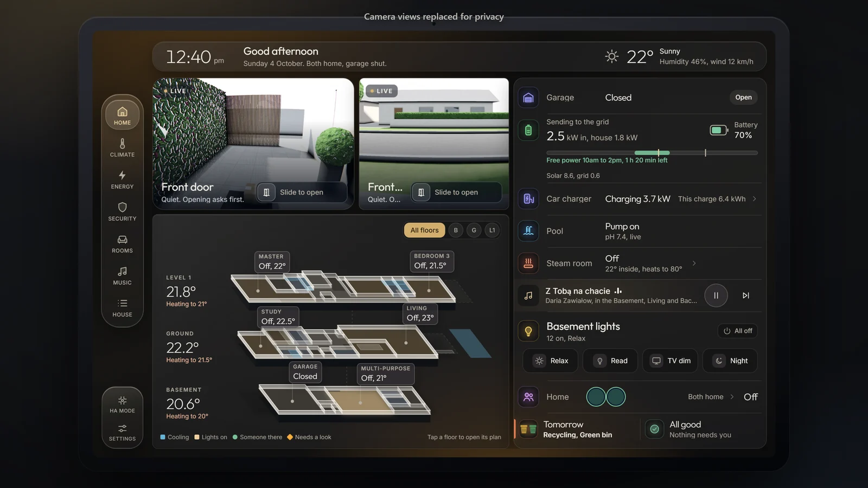Screen dimensions: 868x488
Task: Switch to Security section
Action: [x=122, y=211]
